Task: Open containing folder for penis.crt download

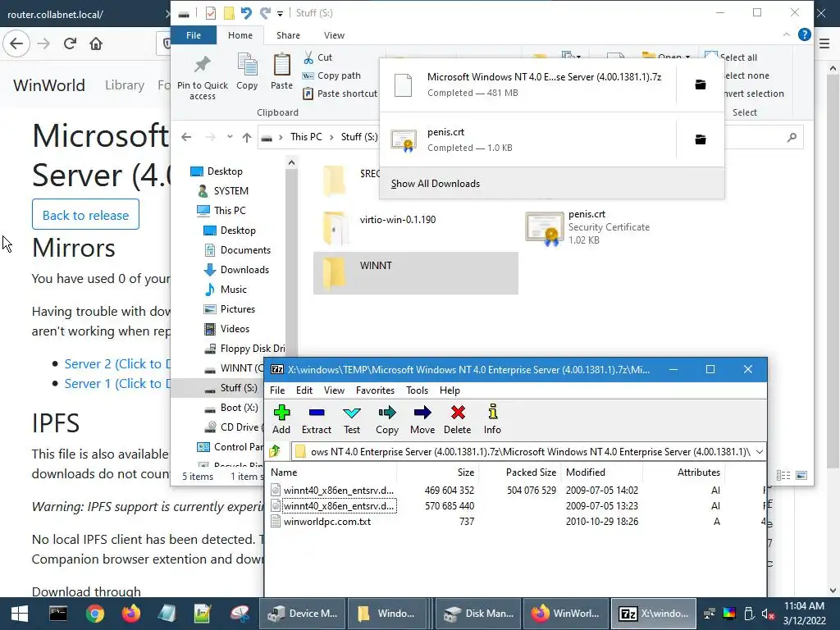Action: pyautogui.click(x=701, y=139)
